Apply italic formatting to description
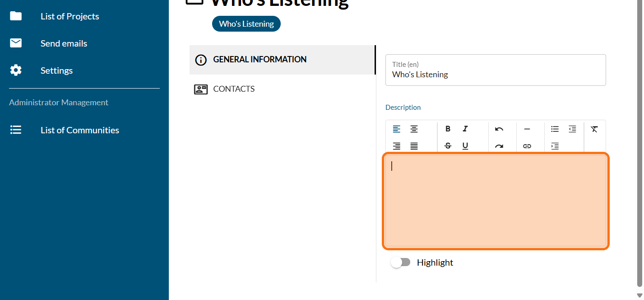This screenshot has width=644, height=300. [465, 129]
